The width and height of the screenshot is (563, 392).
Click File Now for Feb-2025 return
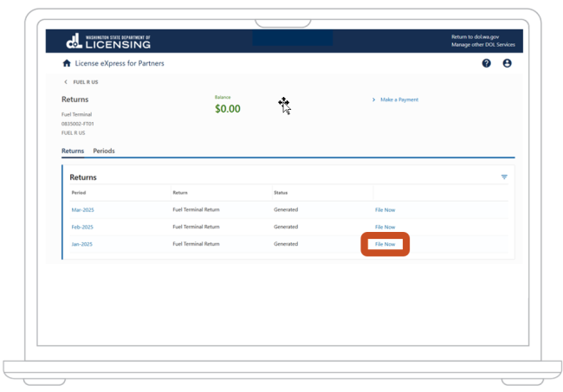[x=385, y=227]
